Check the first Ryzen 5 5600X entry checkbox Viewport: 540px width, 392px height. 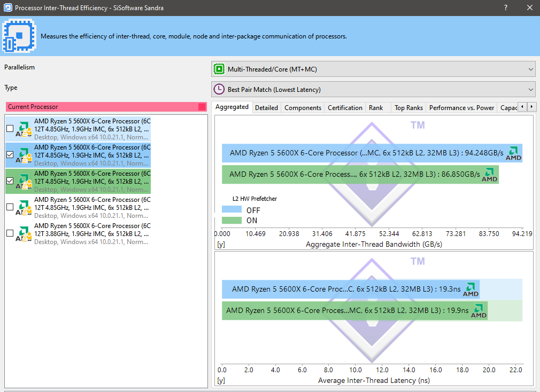tap(10, 129)
